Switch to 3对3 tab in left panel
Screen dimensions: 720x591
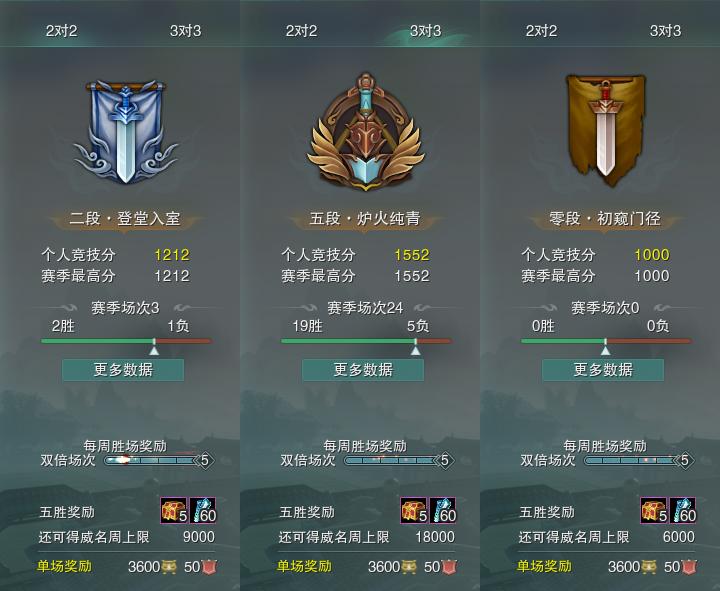pos(186,31)
